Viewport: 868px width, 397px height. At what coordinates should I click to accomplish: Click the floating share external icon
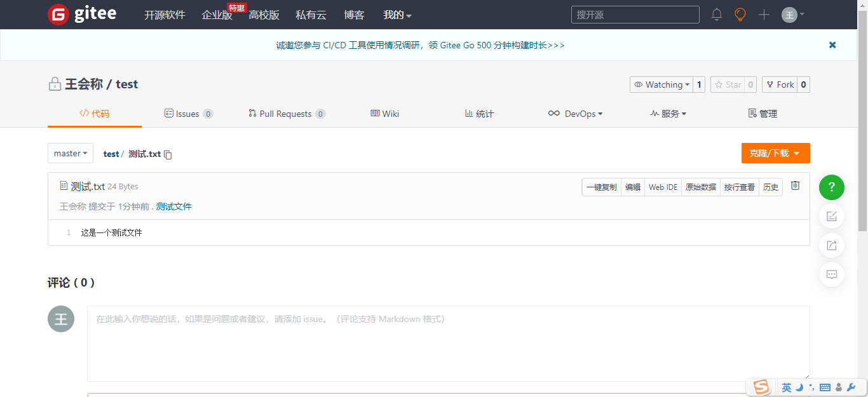[x=832, y=246]
